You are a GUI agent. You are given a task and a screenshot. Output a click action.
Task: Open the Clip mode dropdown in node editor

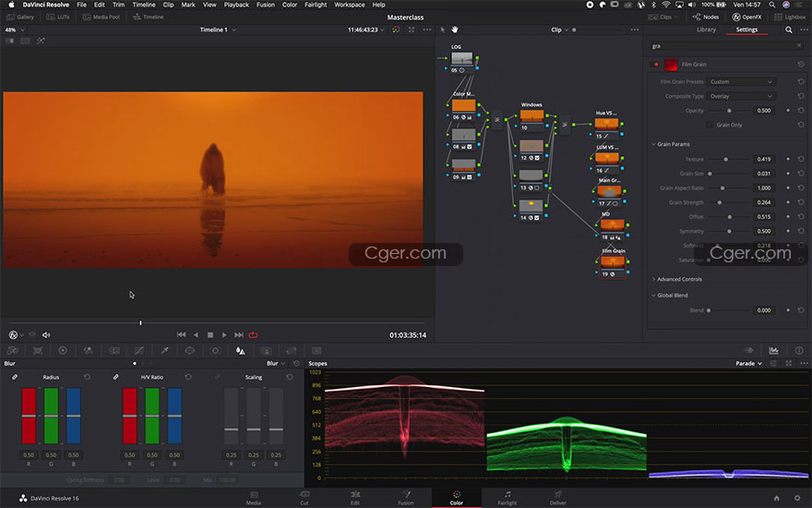559,30
